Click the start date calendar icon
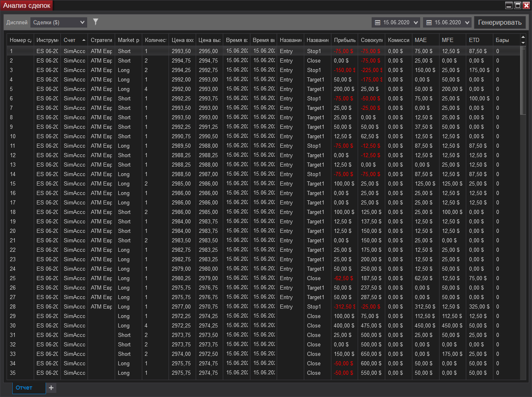Screen dimensions: 532x397 (x=377, y=23)
